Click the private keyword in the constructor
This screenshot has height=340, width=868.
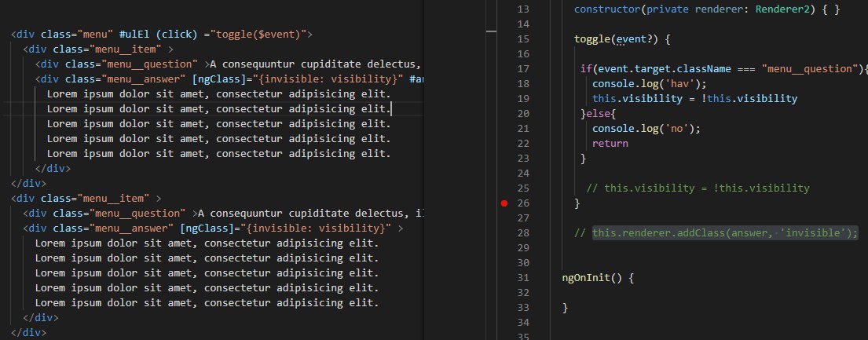click(x=668, y=9)
